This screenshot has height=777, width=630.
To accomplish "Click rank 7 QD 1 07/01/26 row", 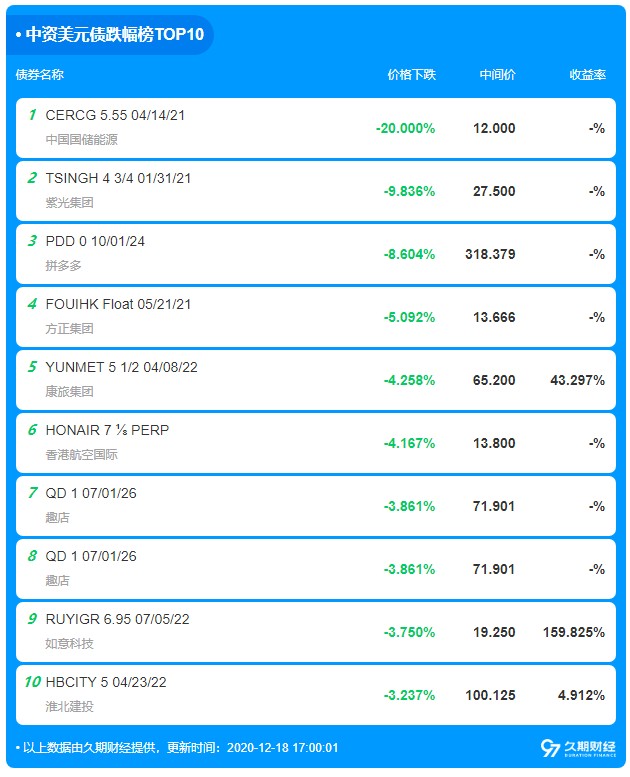I will 316,505.
